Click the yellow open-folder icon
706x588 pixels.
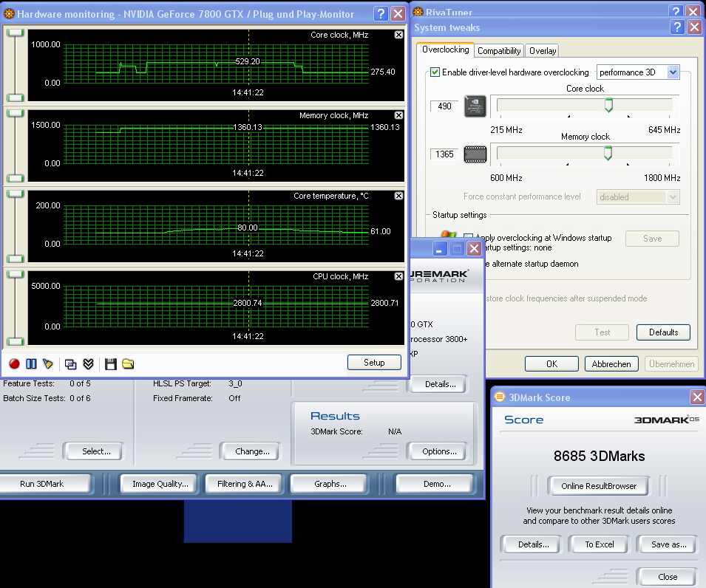[x=128, y=363]
